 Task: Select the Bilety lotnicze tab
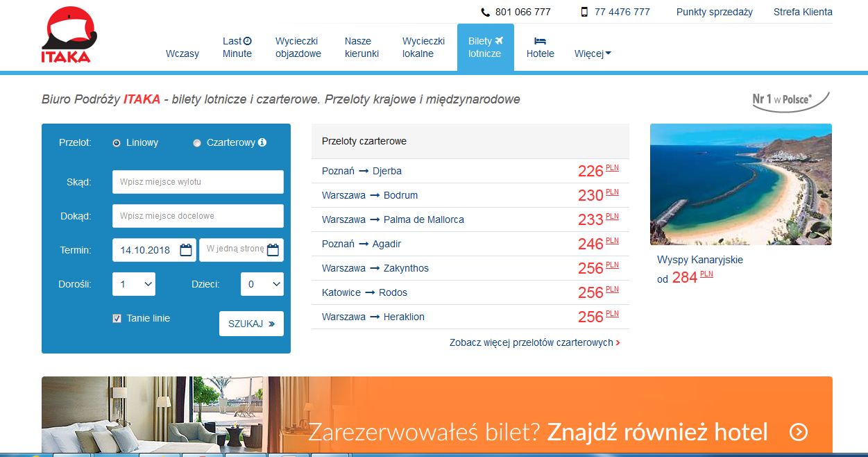[486, 47]
